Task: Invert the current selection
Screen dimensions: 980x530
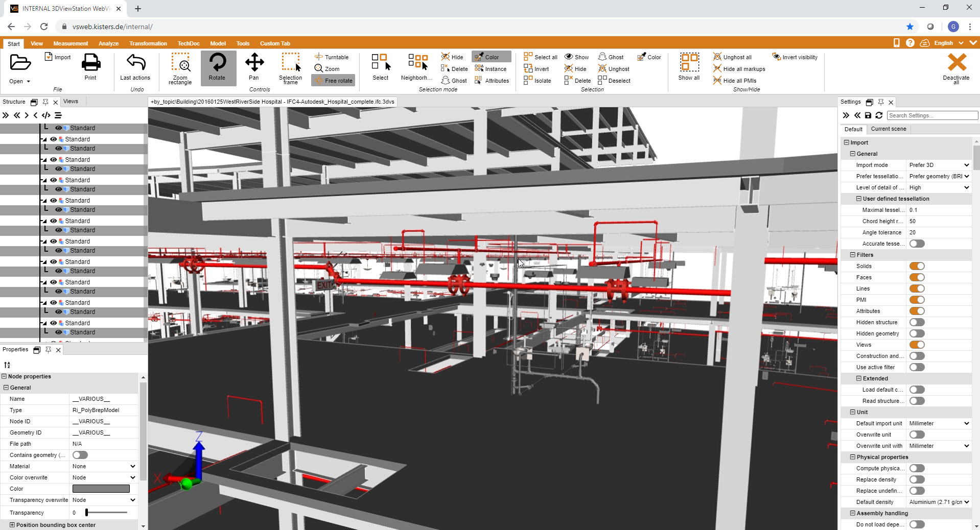Action: coord(536,69)
